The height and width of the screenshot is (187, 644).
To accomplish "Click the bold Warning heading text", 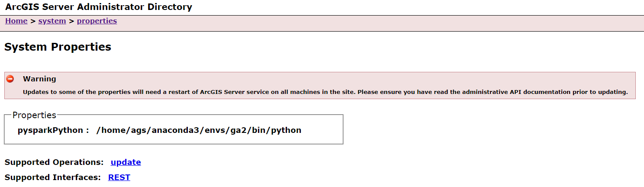I will 39,79.
